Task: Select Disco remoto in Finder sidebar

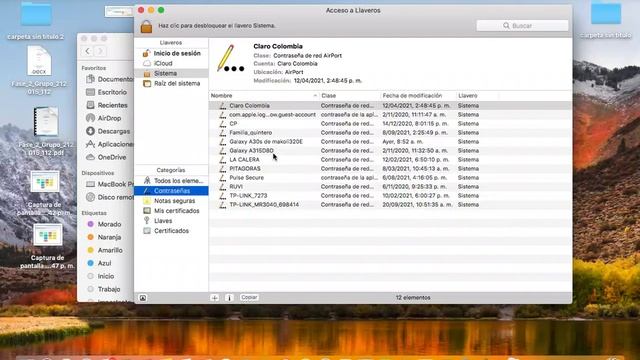Action: point(109,198)
